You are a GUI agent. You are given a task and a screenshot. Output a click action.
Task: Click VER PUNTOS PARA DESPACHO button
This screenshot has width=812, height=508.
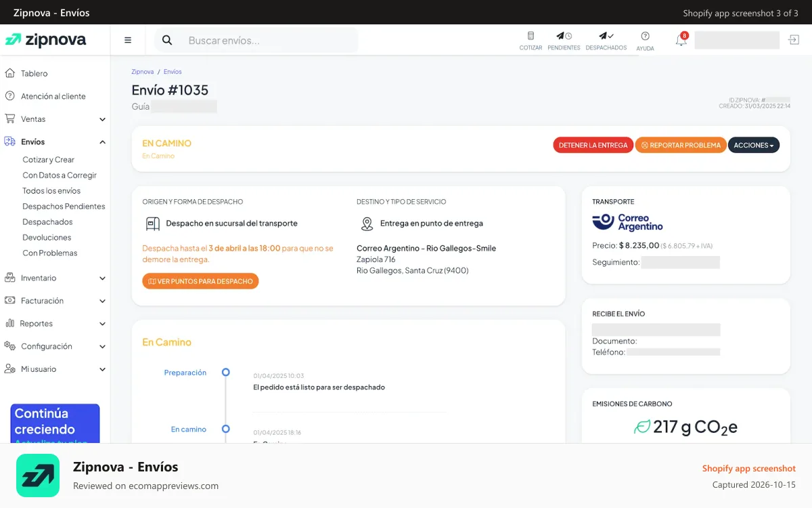[x=200, y=281]
